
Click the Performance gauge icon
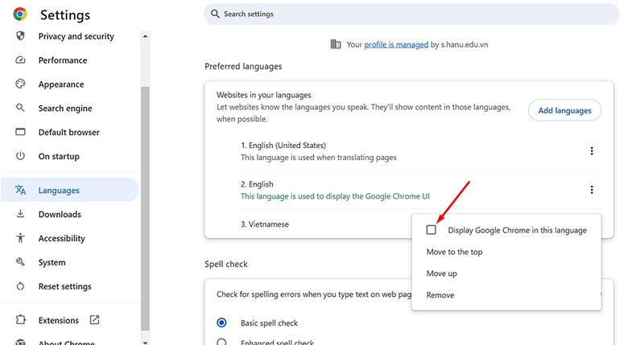point(20,60)
